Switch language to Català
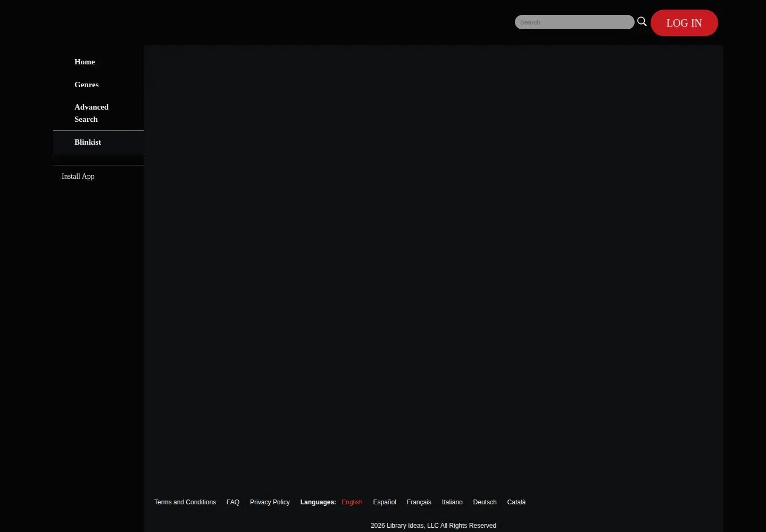This screenshot has height=532, width=766. point(517,502)
